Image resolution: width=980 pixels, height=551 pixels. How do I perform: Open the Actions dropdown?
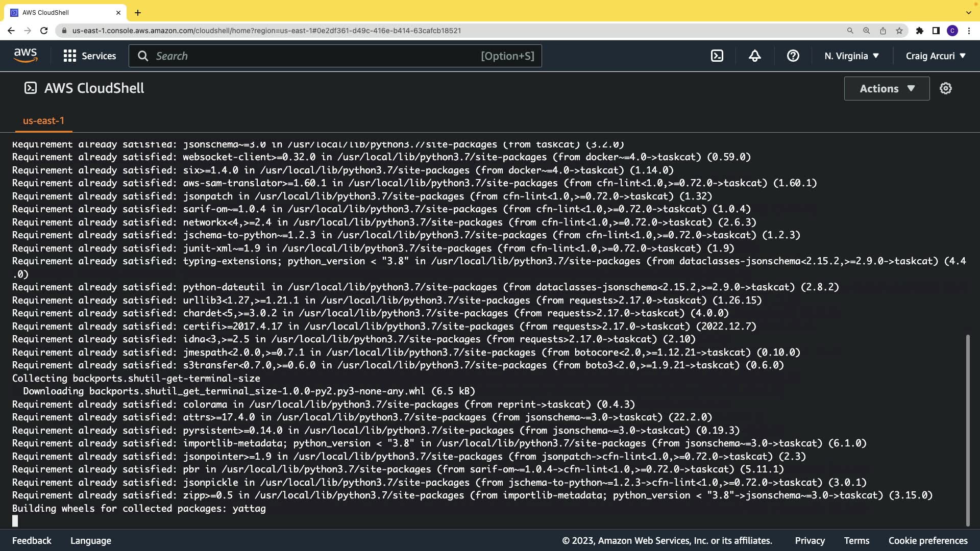[887, 88]
